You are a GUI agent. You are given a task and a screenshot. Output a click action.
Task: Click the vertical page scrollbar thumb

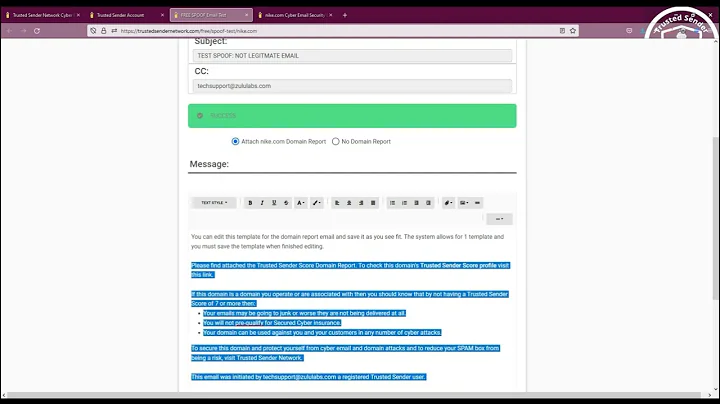(x=716, y=218)
